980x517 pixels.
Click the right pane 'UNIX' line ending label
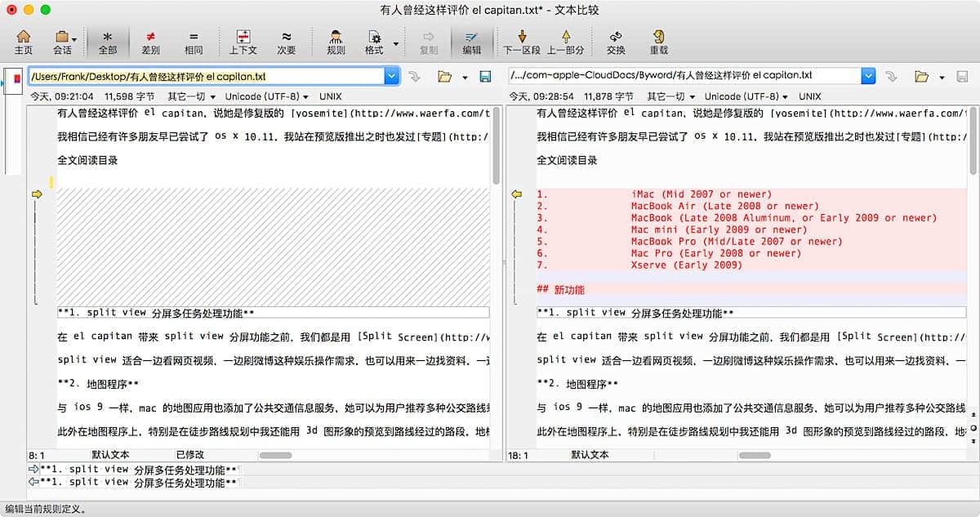pos(810,96)
